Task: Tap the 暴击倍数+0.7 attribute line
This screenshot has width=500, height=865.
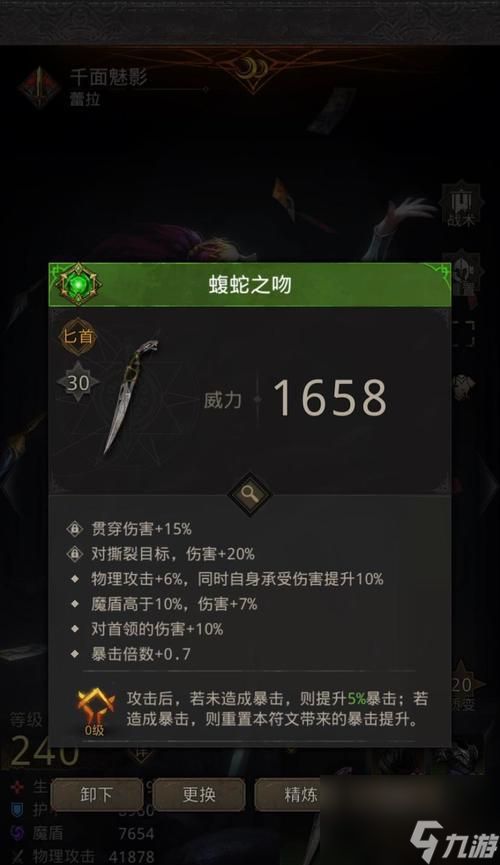Action: tap(141, 654)
